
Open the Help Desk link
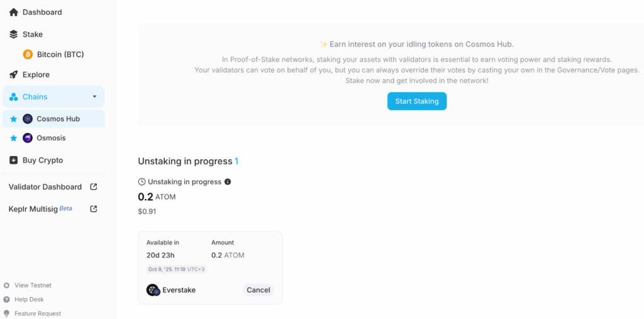pos(29,299)
